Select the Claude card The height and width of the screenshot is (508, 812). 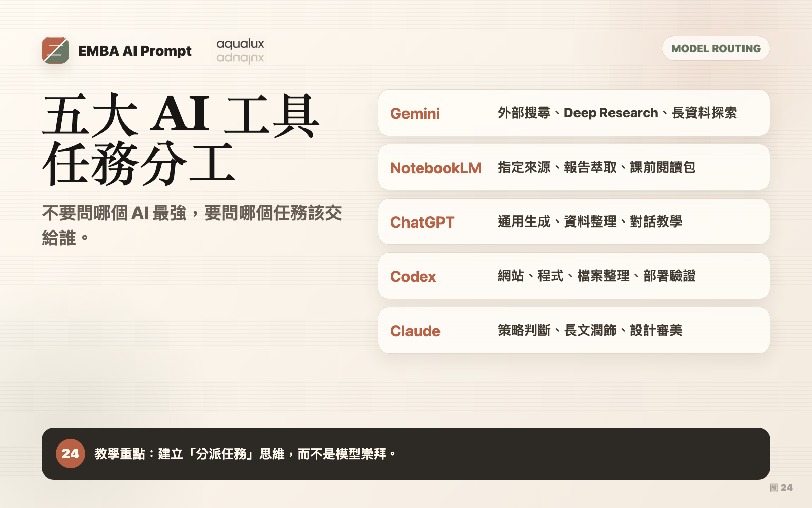tap(573, 330)
